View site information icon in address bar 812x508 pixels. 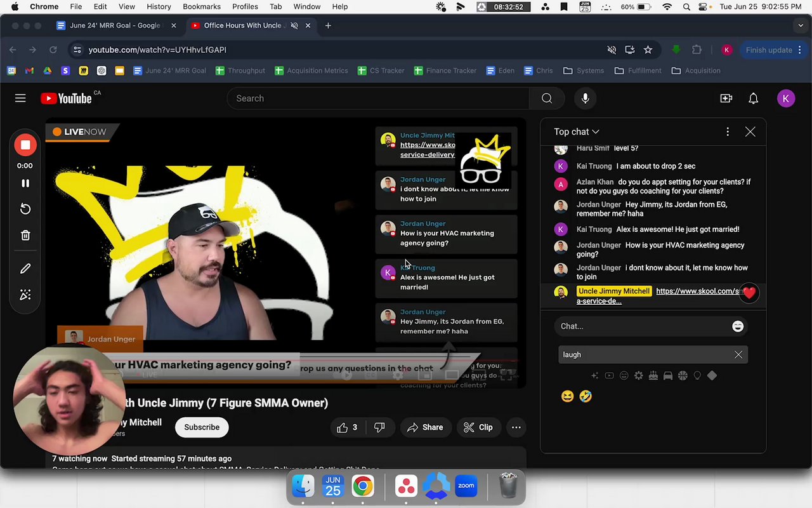point(77,50)
